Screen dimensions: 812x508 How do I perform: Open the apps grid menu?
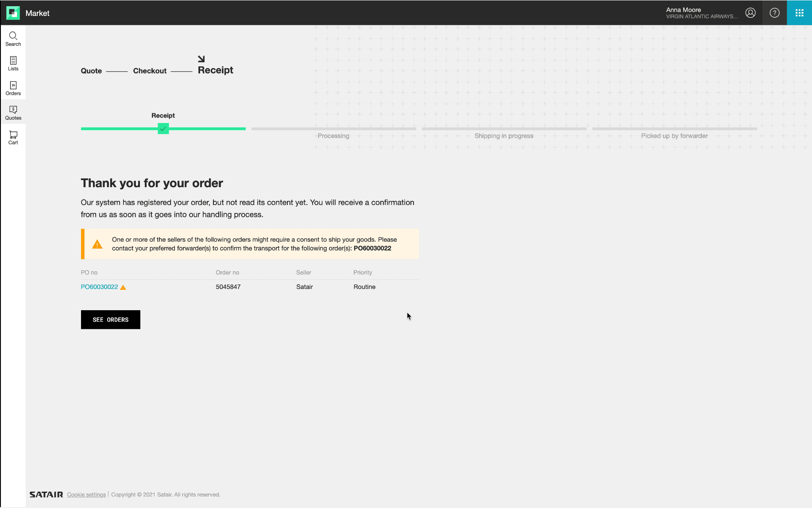point(799,13)
